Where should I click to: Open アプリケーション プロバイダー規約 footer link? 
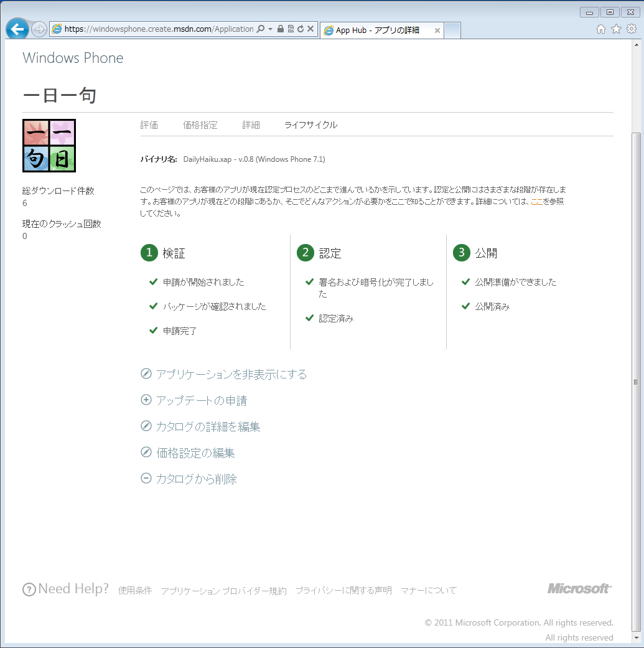[x=224, y=591]
